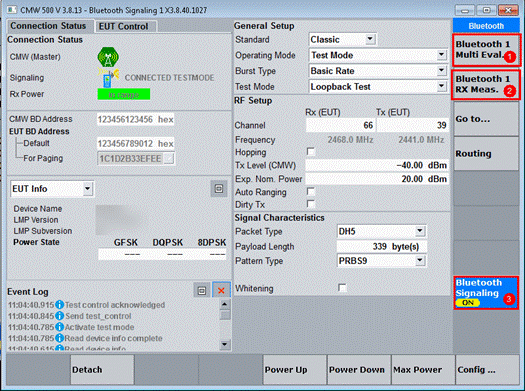
Task: Click the Detach button
Action: (x=102, y=370)
